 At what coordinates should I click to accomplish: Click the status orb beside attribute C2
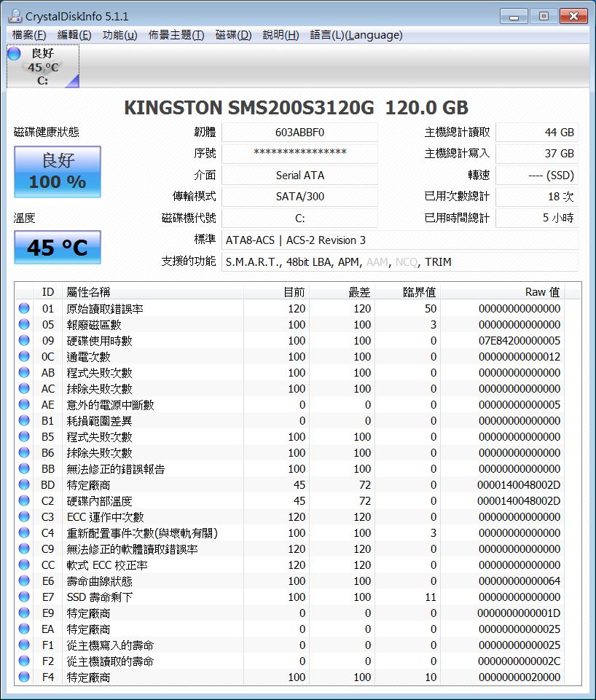click(x=24, y=500)
